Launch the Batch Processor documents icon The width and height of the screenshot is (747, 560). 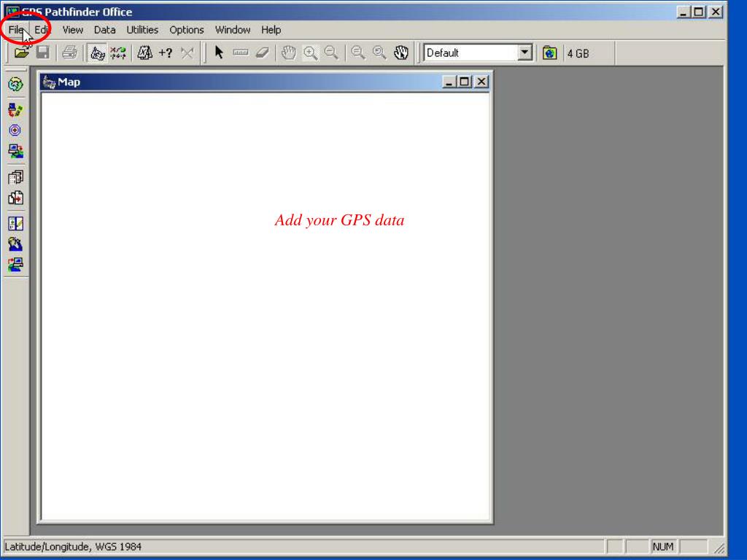pos(15,177)
